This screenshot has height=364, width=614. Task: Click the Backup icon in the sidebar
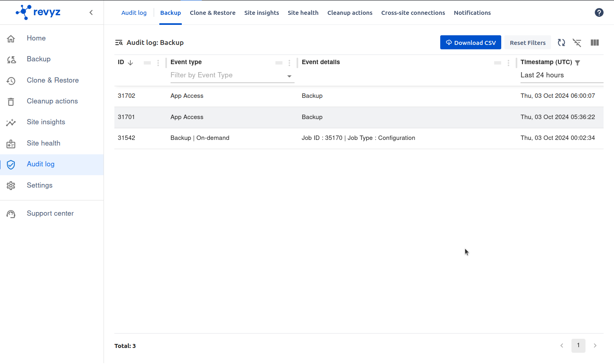pyautogui.click(x=11, y=59)
